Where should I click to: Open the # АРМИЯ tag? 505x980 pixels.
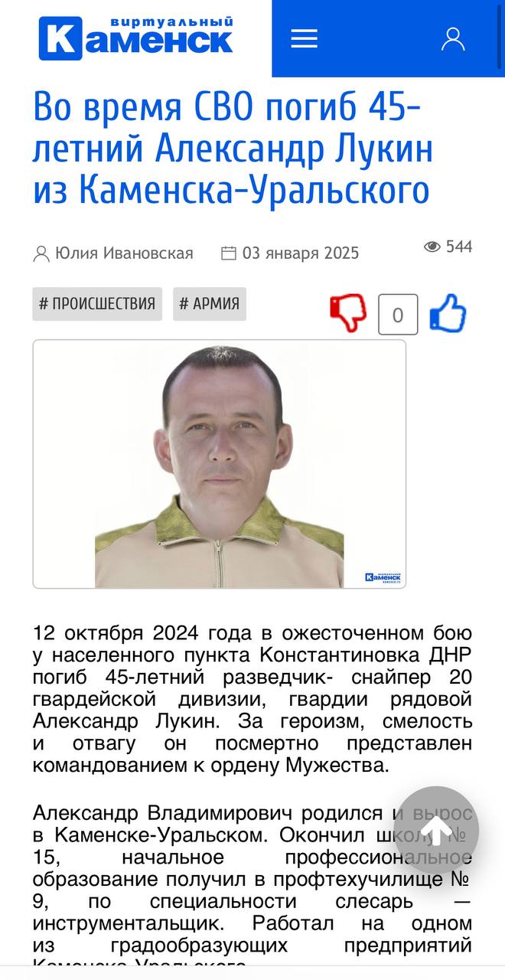click(210, 304)
